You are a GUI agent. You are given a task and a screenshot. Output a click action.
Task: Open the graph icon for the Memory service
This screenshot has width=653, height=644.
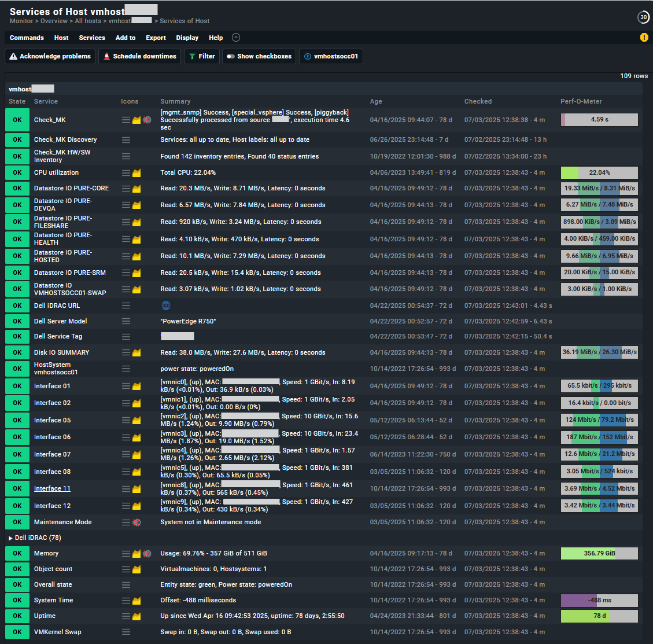pyautogui.click(x=136, y=554)
